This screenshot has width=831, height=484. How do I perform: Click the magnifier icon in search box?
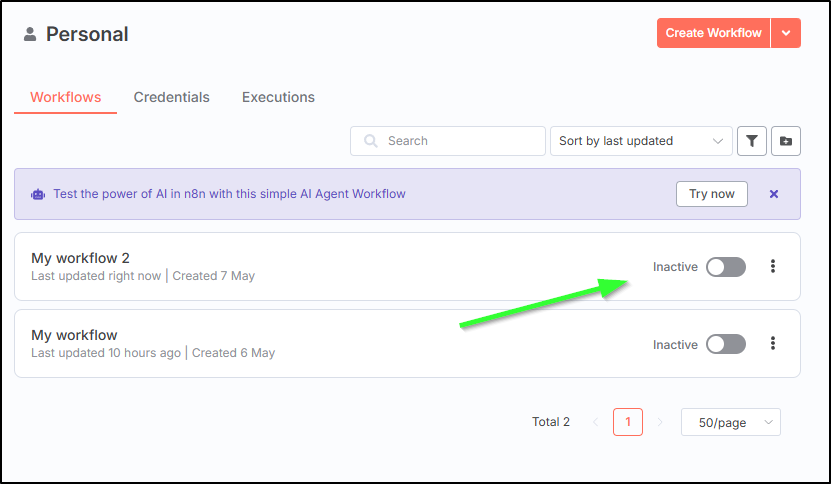(x=370, y=141)
